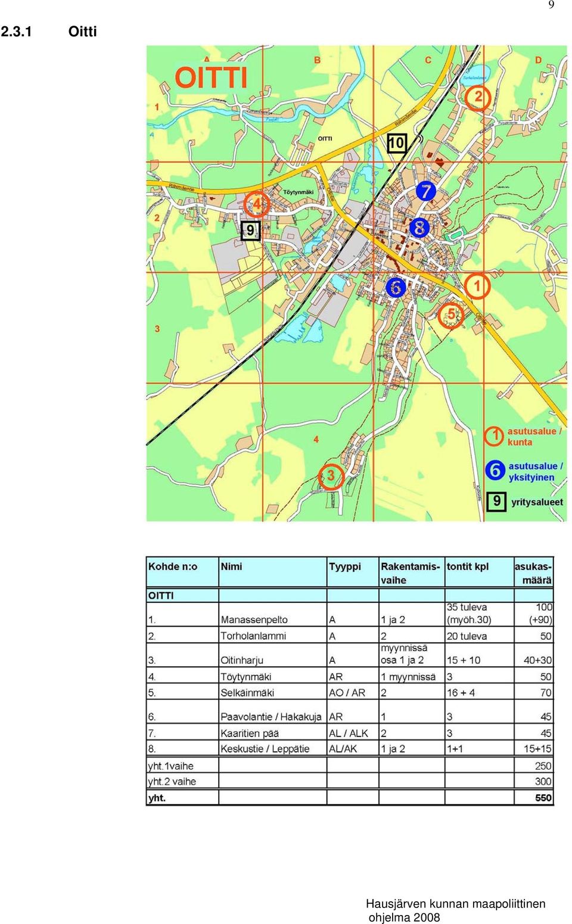Click the "yht.2 vaihe" row label

point(172,782)
